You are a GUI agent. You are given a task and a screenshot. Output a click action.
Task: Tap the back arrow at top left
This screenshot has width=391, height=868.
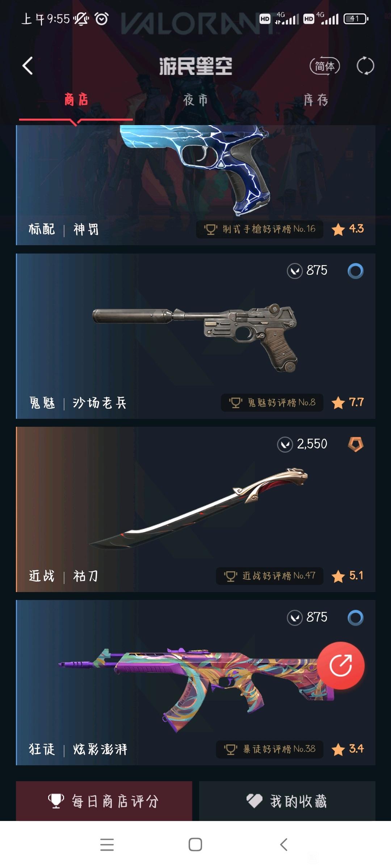click(x=28, y=66)
